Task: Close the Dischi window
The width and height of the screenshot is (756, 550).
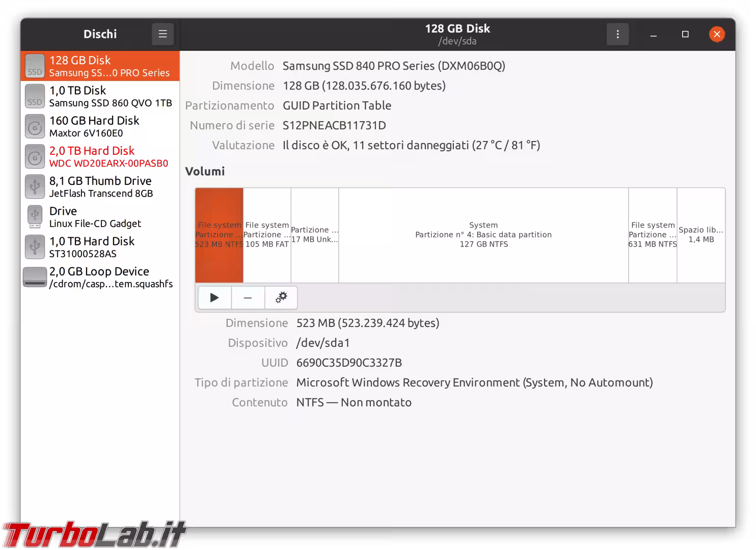Action: 717,34
